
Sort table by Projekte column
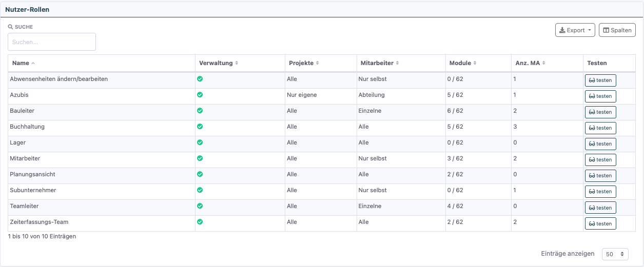321,63
